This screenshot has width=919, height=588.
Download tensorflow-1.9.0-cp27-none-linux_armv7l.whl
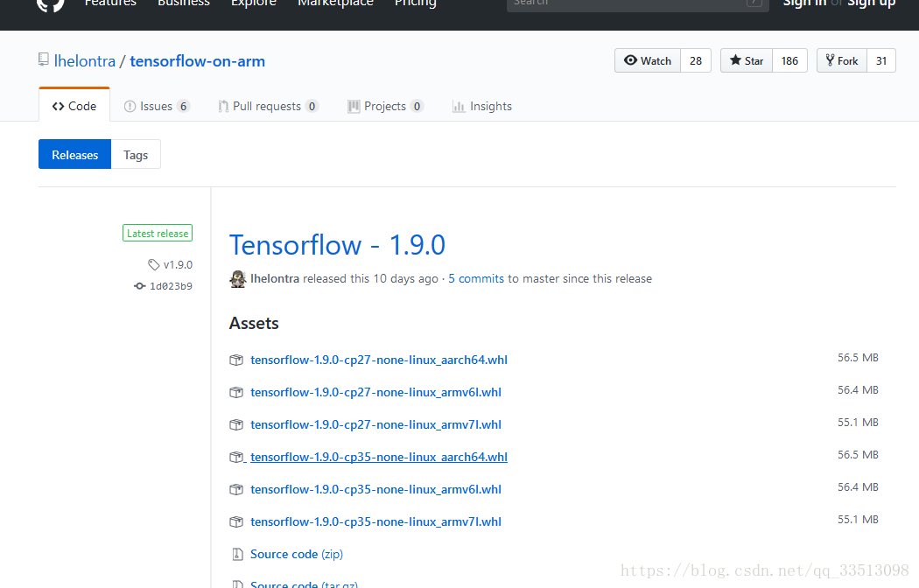coord(375,424)
